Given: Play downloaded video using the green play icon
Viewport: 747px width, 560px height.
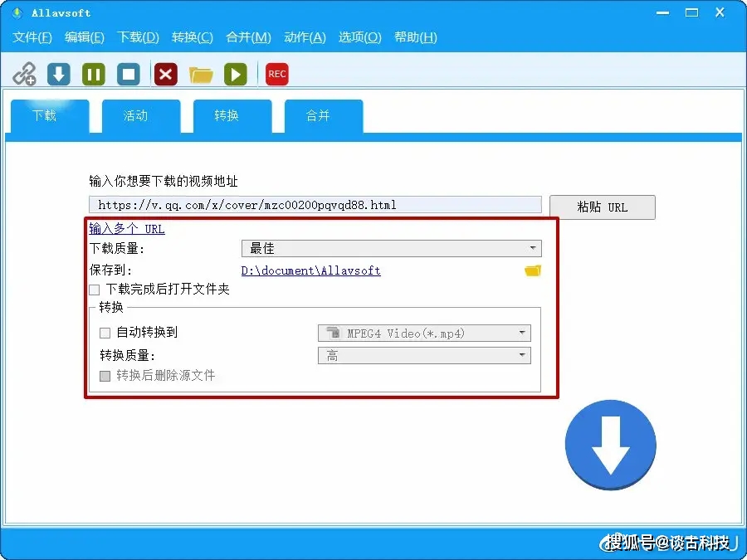Looking at the screenshot, I should (236, 73).
